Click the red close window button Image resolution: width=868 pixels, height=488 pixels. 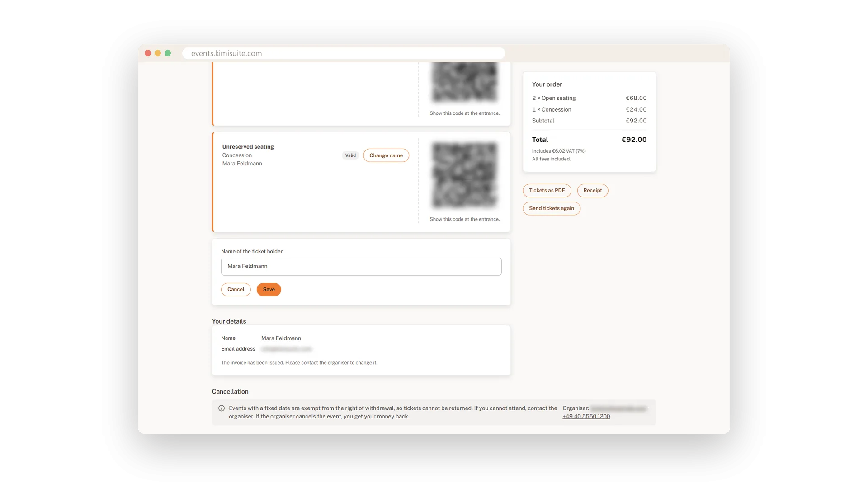click(x=148, y=53)
